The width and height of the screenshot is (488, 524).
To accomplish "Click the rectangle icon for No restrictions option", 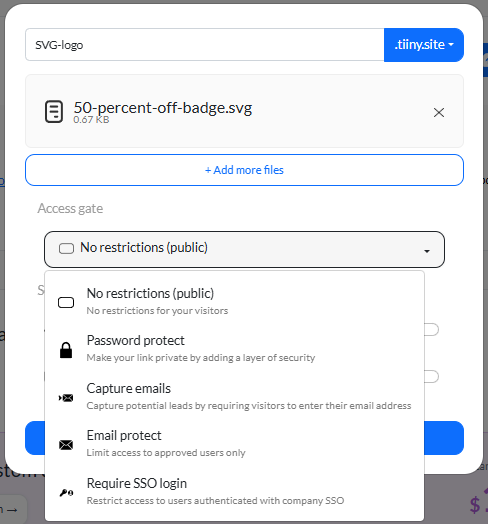I will click(66, 302).
